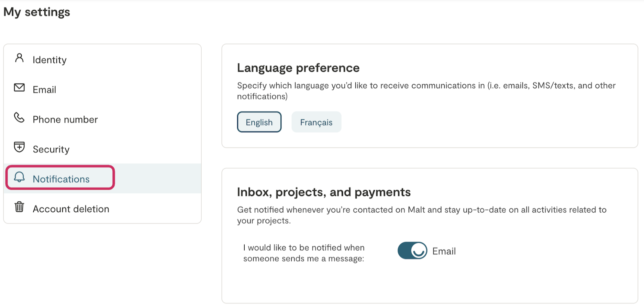The image size is (644, 307).
Task: Click the Phone number handset icon
Action: click(x=19, y=118)
